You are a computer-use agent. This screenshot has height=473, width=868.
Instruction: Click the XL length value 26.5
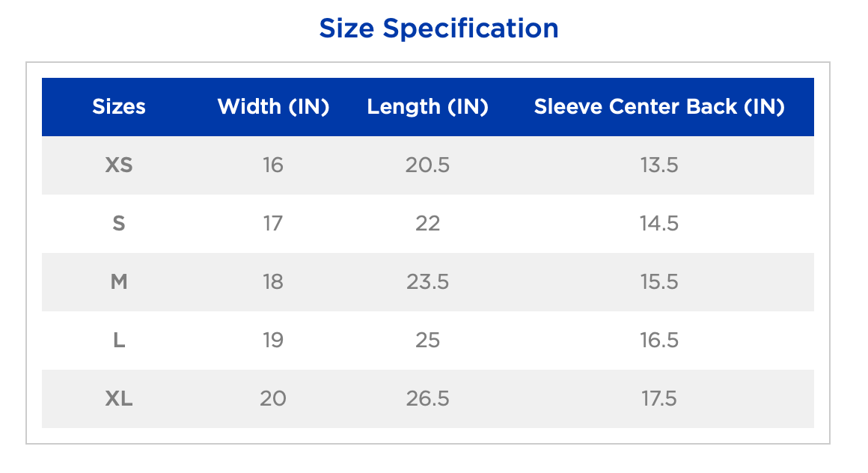click(427, 399)
